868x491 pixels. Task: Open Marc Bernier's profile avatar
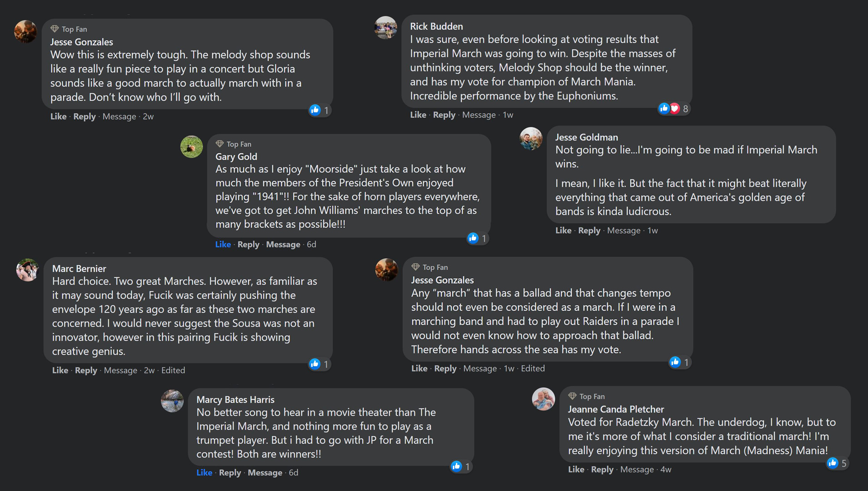pyautogui.click(x=27, y=270)
